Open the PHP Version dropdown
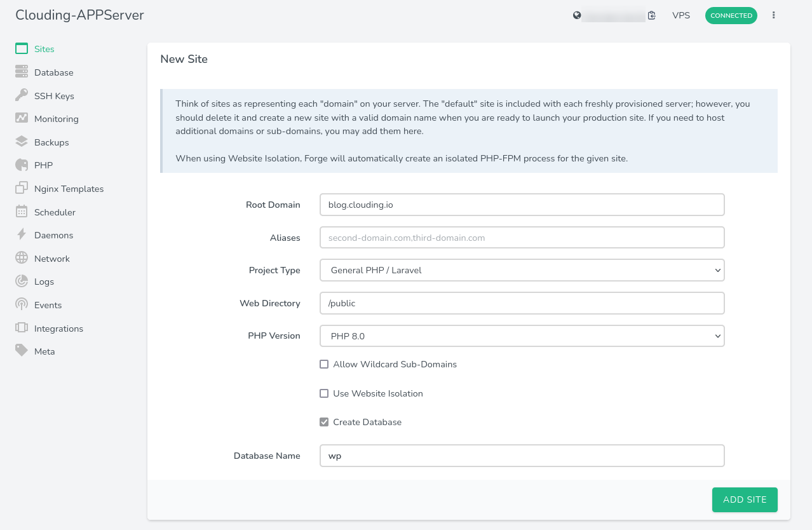 tap(522, 336)
